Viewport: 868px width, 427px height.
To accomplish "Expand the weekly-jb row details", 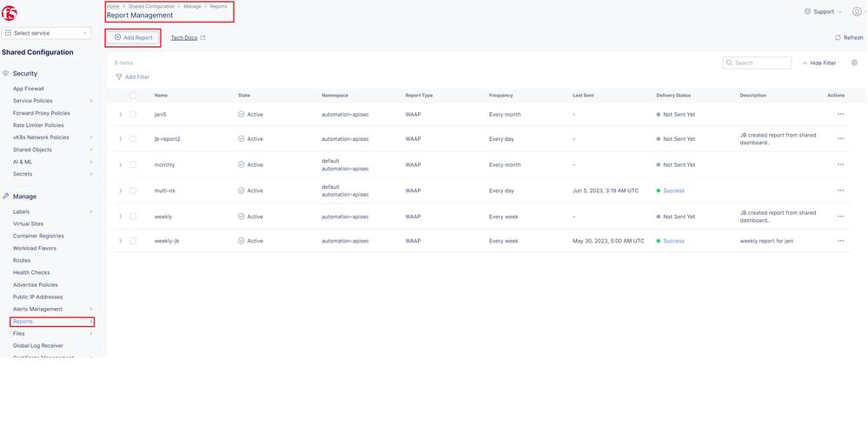I will pos(120,241).
